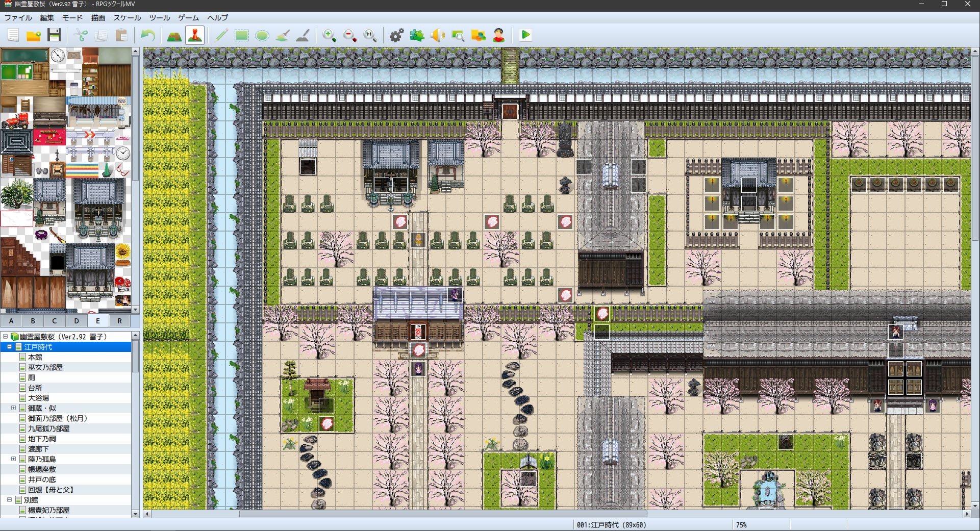This screenshot has height=531, width=980.
Task: Switch to Map mode icon
Action: tap(174, 35)
